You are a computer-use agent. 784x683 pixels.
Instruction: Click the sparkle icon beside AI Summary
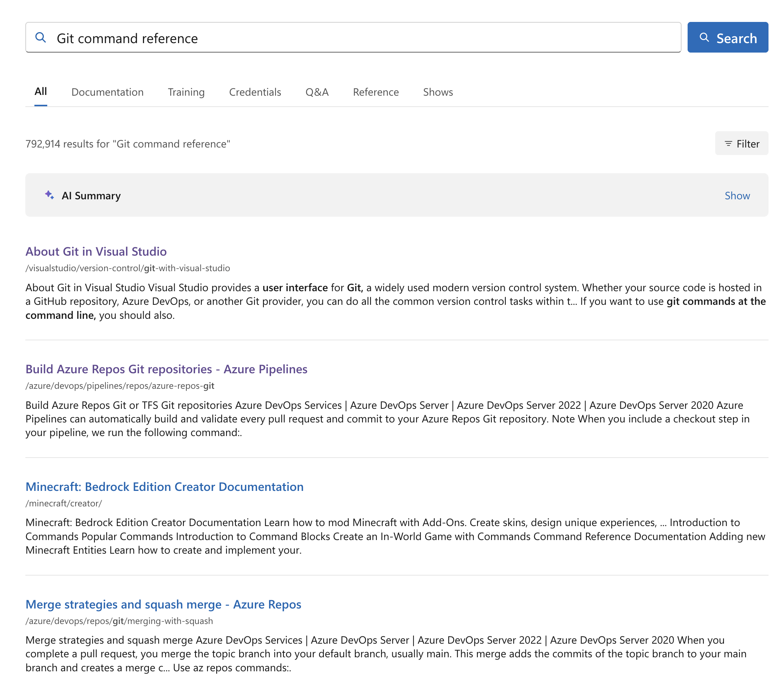point(49,195)
